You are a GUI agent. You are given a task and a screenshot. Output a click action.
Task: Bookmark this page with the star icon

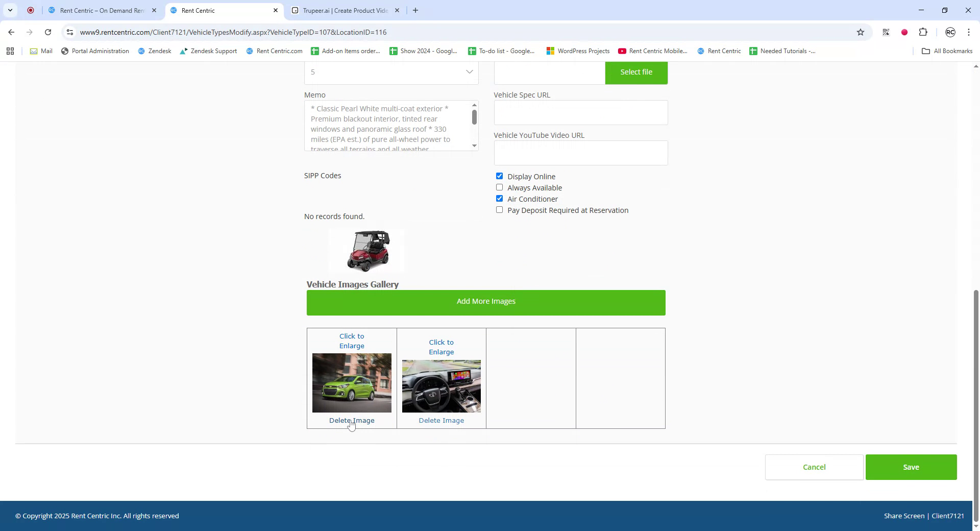tap(861, 32)
